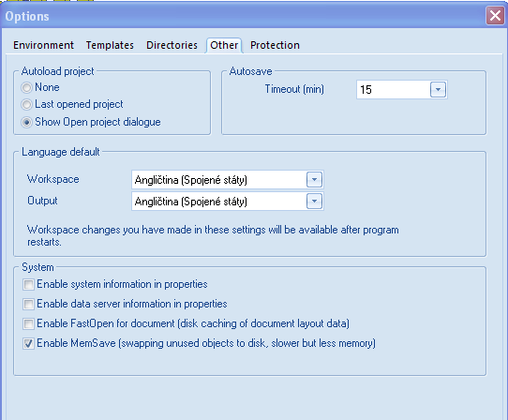Expand the Autosave Timeout dropdown arrow
Screen dimensions: 508x420
(438, 89)
